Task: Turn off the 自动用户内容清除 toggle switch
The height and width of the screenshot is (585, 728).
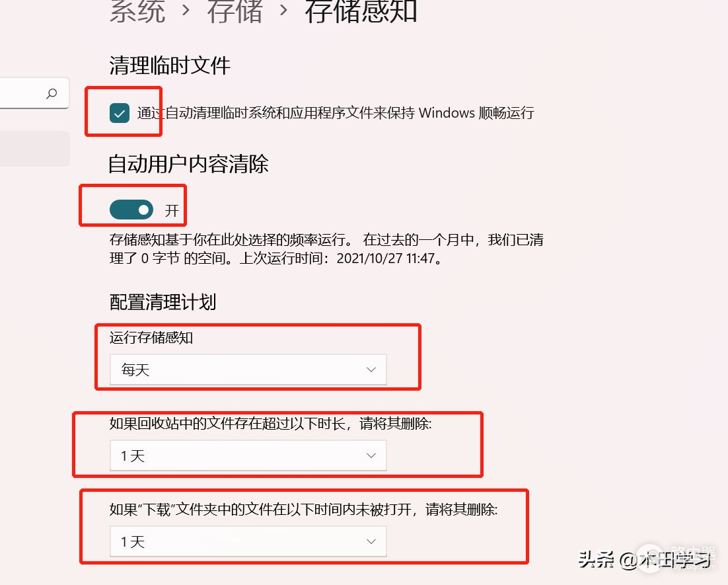Action: 131,210
